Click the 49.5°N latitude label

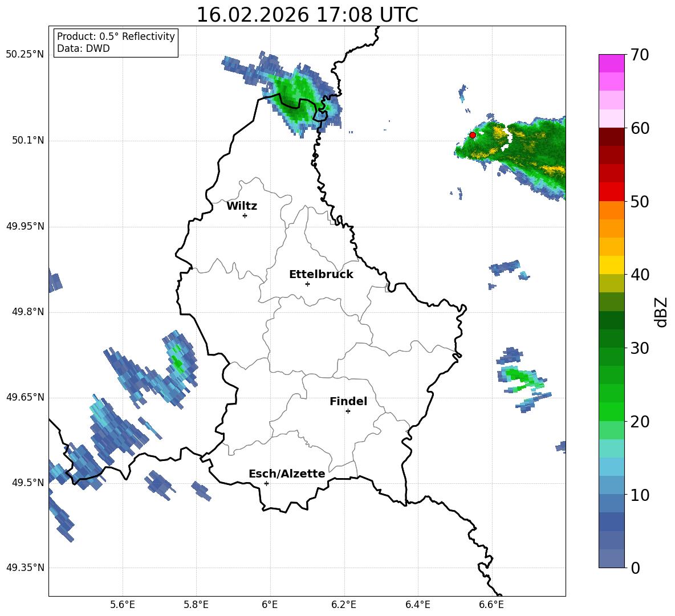[x=27, y=483]
